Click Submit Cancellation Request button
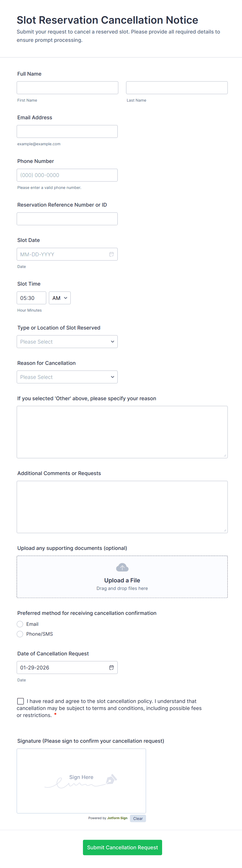 pyautogui.click(x=123, y=847)
